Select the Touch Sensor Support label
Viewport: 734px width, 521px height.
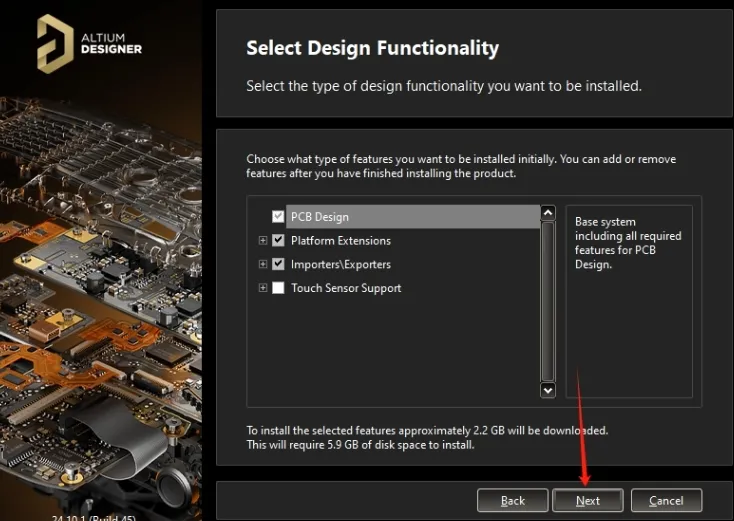[x=346, y=288]
